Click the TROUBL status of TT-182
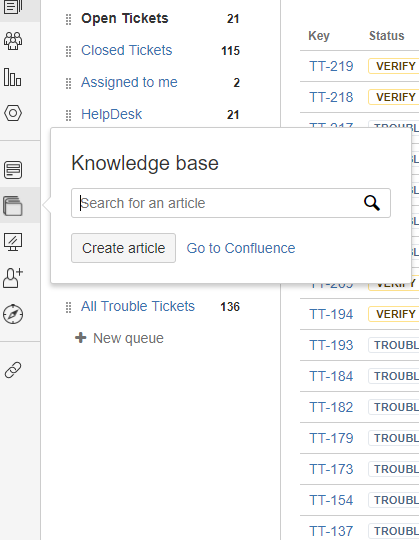 click(394, 407)
